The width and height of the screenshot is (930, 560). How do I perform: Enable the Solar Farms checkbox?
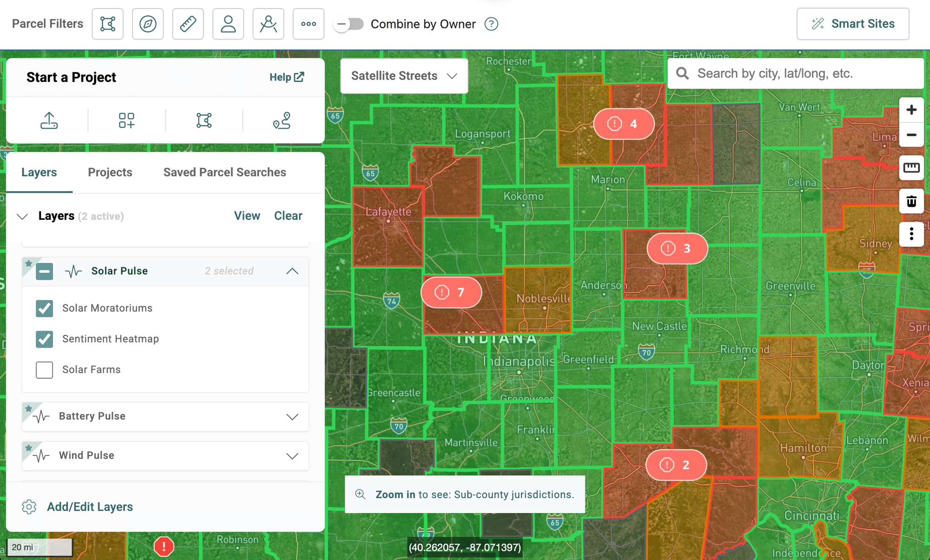[x=45, y=370]
